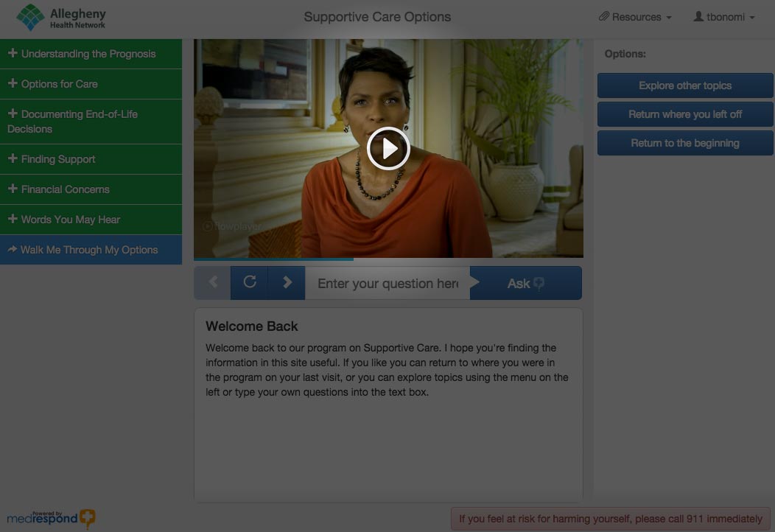Open the tbonomi user account menu

(724, 17)
